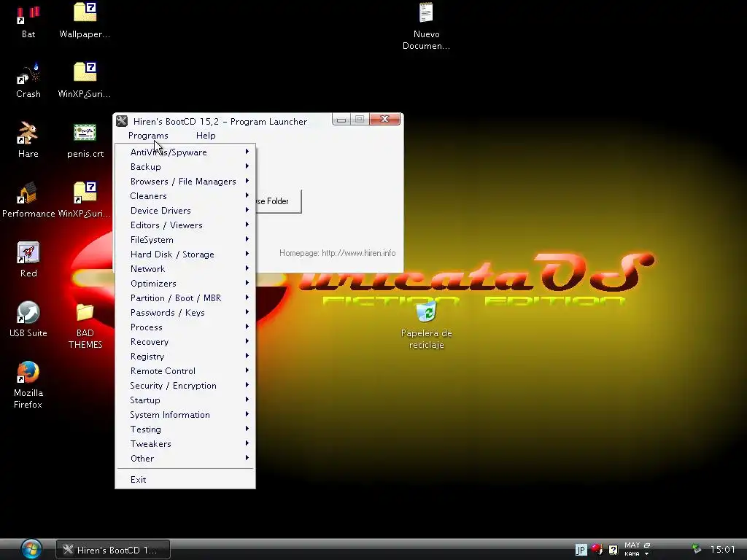This screenshot has height=560, width=747.
Task: Expand the Network submenu
Action: pyautogui.click(x=185, y=268)
